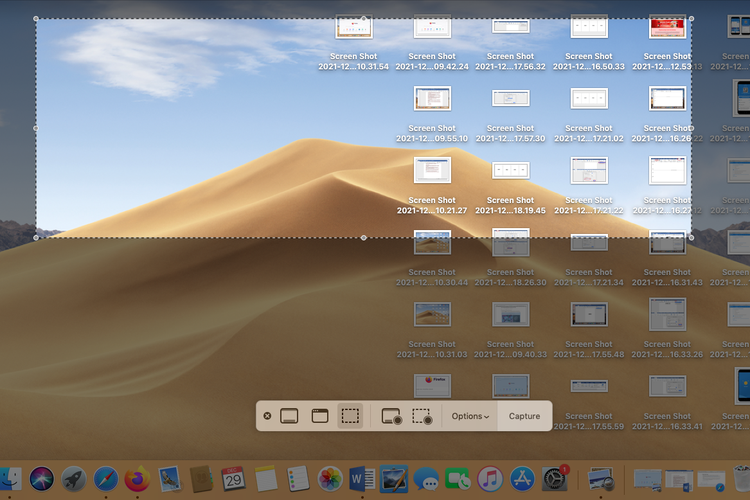This screenshot has height=500, width=750.
Task: Open Launchpad rocket icon in Dock
Action: click(x=74, y=478)
